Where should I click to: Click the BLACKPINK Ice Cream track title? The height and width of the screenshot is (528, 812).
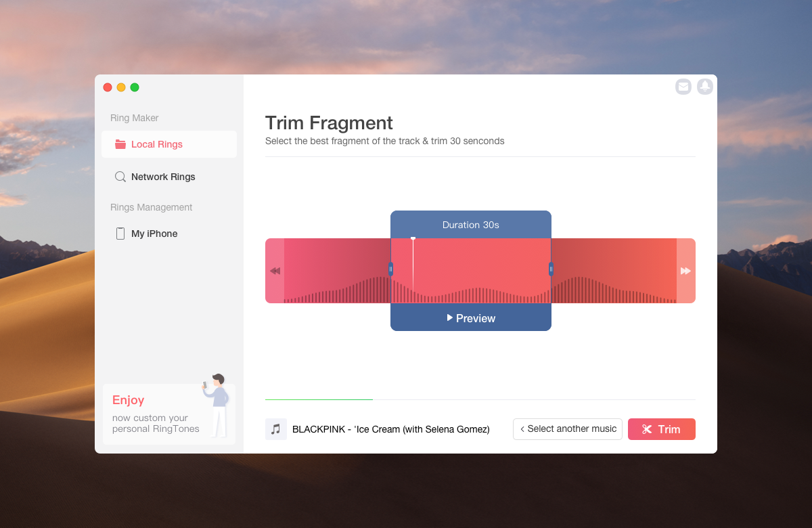[x=391, y=429]
